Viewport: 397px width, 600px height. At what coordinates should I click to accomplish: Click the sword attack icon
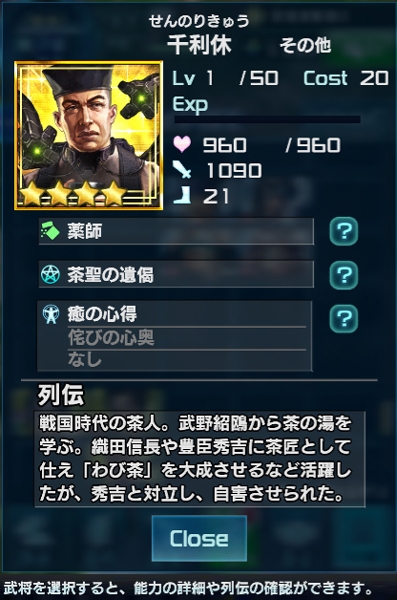point(182,170)
